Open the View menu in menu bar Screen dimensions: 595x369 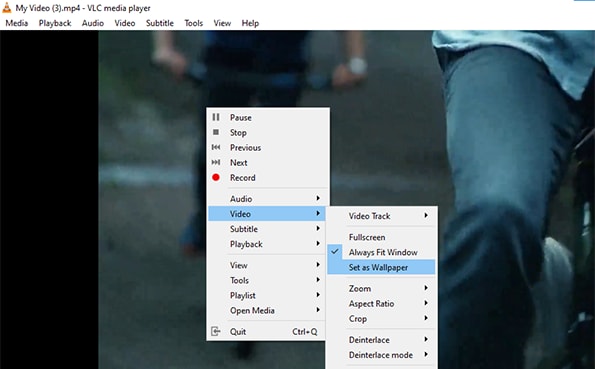click(222, 23)
